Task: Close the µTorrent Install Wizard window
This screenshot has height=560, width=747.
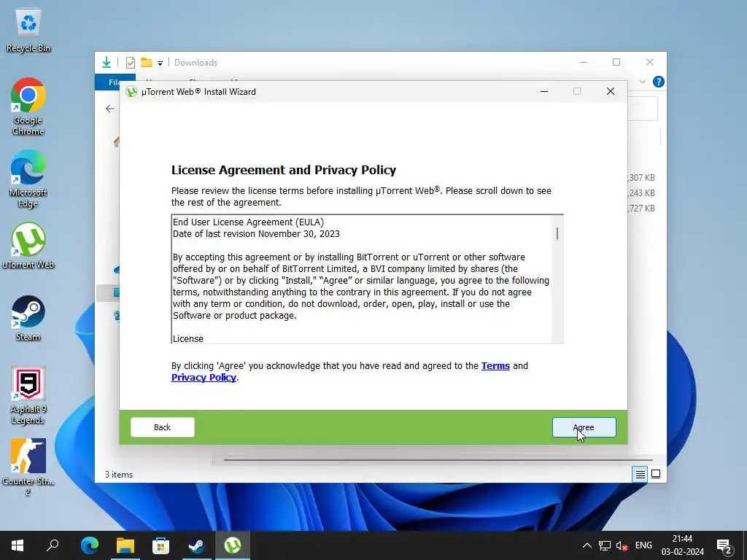Action: point(611,91)
